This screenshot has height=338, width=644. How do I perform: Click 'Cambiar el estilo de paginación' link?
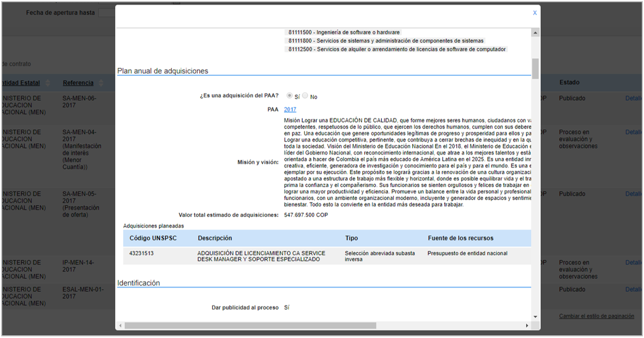pyautogui.click(x=596, y=316)
